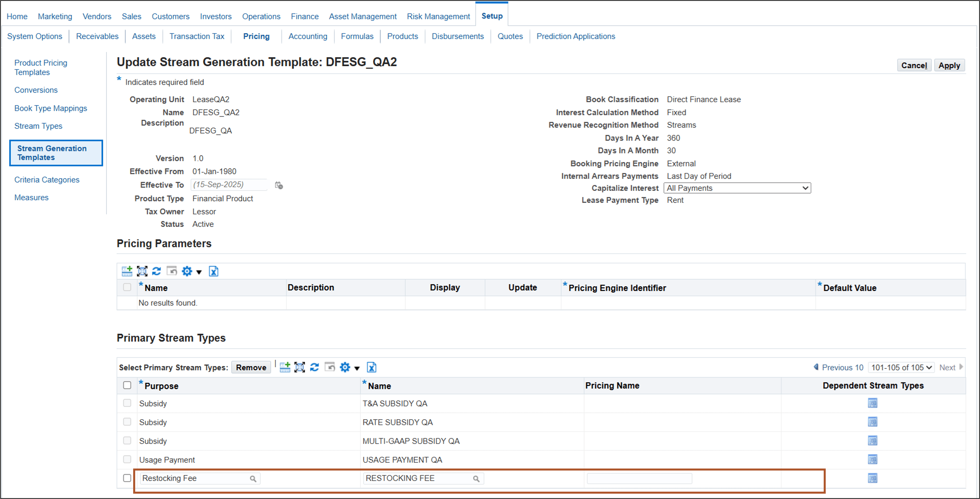Open dependent stream types for Usage Payment

tap(872, 459)
